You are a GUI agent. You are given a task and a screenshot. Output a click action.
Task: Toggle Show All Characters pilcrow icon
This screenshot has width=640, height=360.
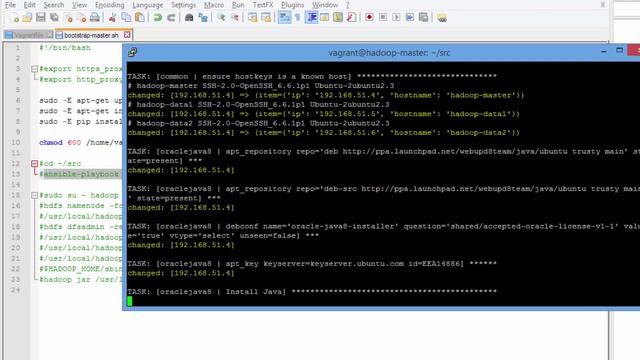[x=298, y=18]
